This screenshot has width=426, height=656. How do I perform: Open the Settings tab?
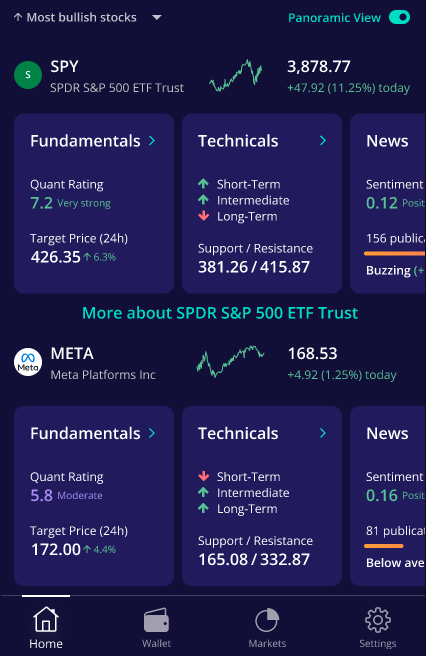coord(377,628)
